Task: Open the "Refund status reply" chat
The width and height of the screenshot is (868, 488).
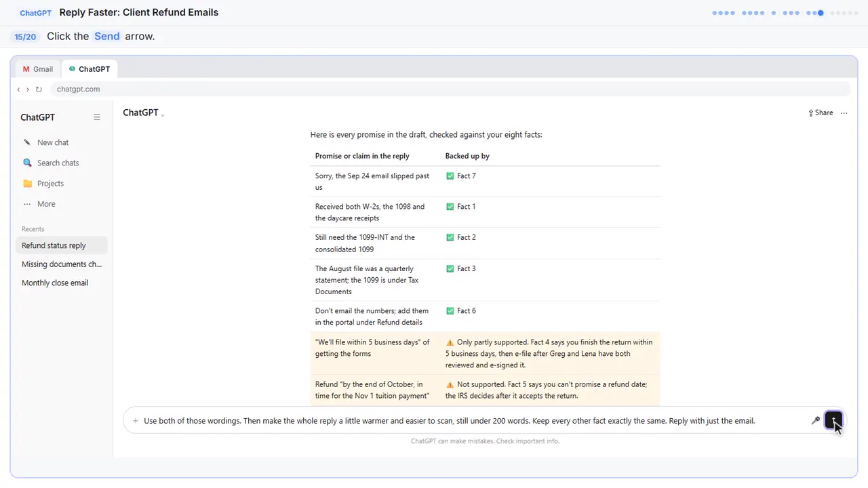Action: [x=61, y=245]
